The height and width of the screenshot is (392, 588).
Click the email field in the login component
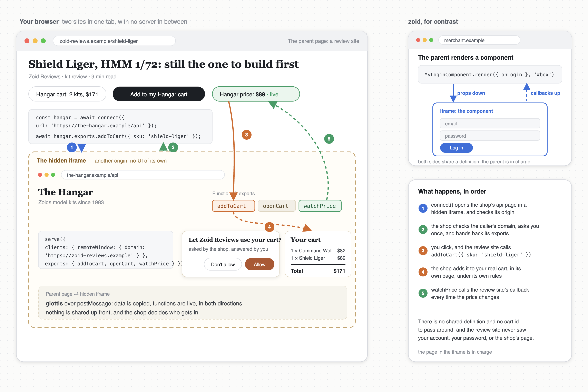click(x=490, y=123)
